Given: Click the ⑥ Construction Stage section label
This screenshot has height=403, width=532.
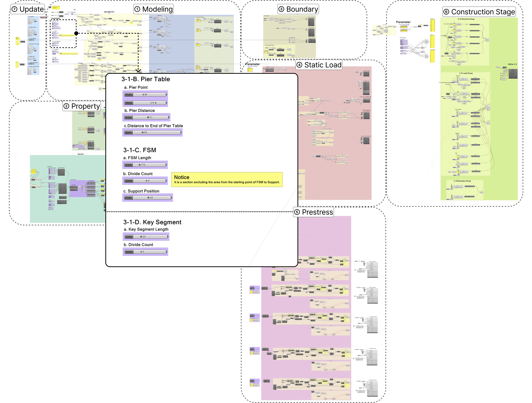Looking at the screenshot, I should tap(479, 12).
